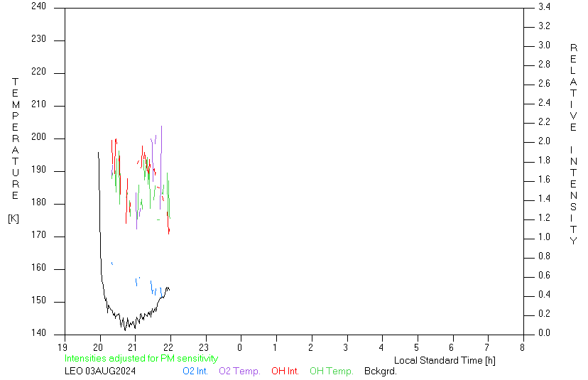The height and width of the screenshot is (380, 588).
Task: Click the 0.0 relative intensity value
Action: point(544,332)
